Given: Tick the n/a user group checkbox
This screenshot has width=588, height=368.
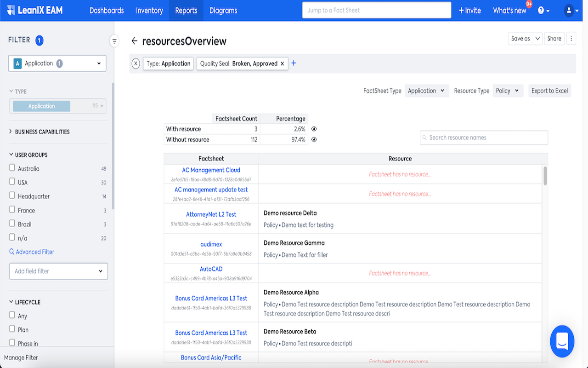Looking at the screenshot, I should point(12,237).
